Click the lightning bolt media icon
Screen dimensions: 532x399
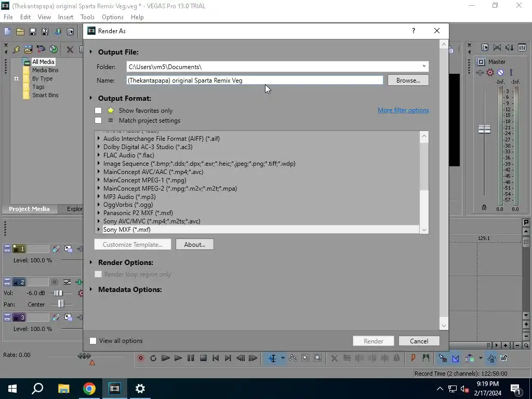coord(16,49)
